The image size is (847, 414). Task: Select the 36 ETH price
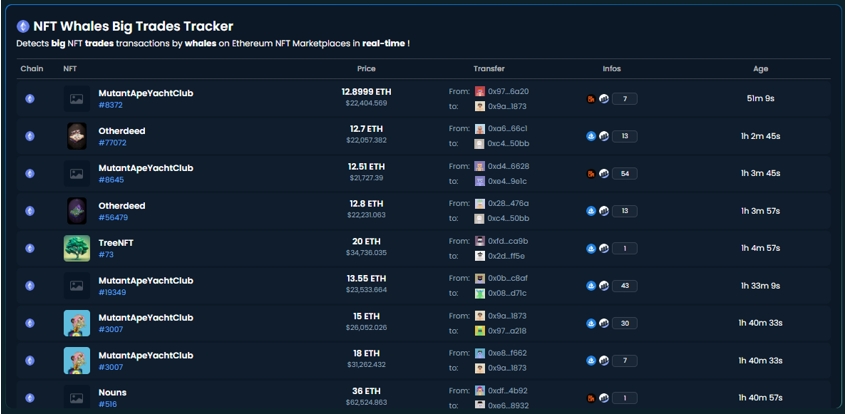pyautogui.click(x=366, y=391)
